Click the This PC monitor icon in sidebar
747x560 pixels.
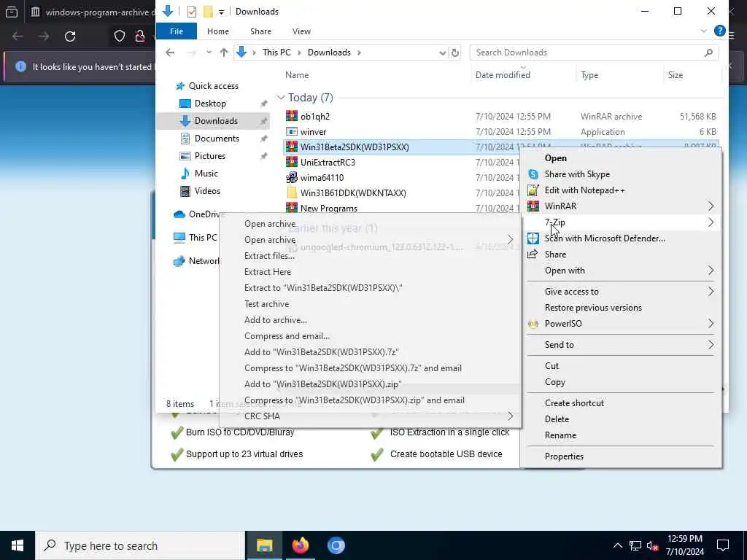tap(179, 237)
